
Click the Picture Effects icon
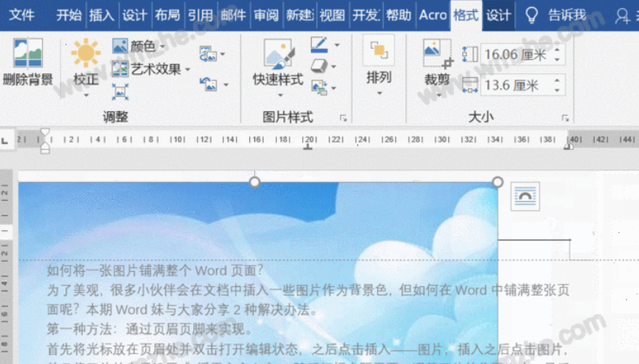click(x=319, y=66)
